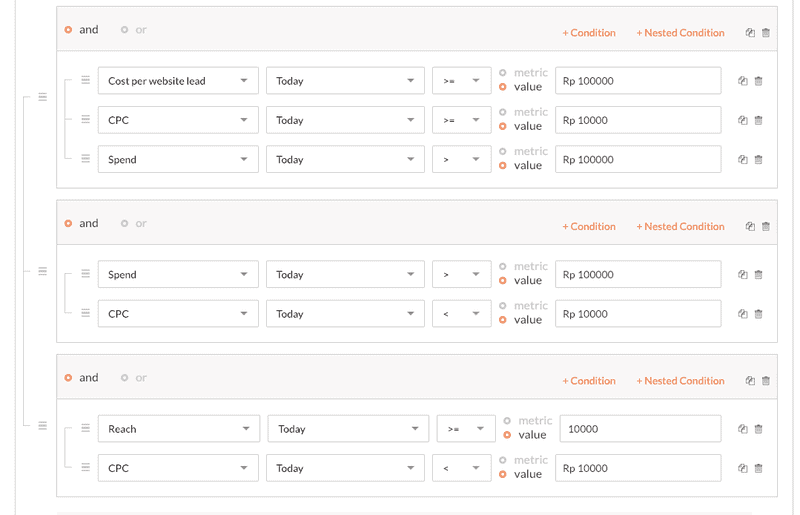This screenshot has width=800, height=515.
Task: Duplicate the third condition group
Action: (x=750, y=381)
